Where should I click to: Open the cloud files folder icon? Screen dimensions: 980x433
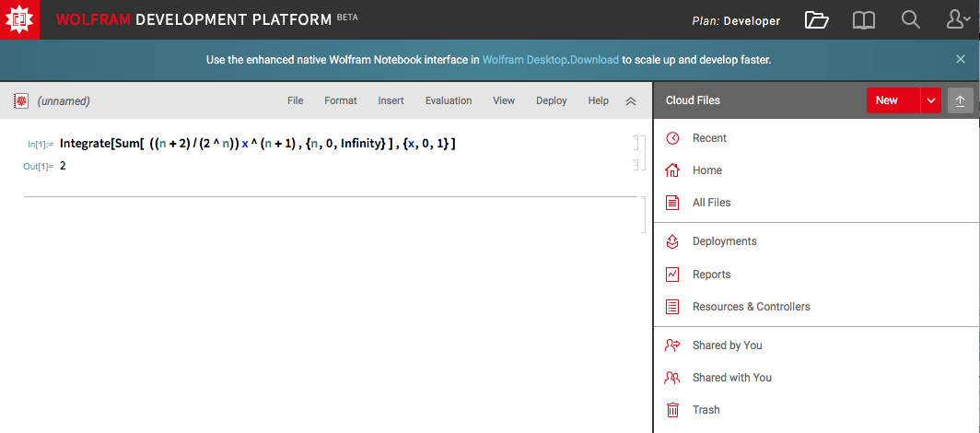coord(816,20)
